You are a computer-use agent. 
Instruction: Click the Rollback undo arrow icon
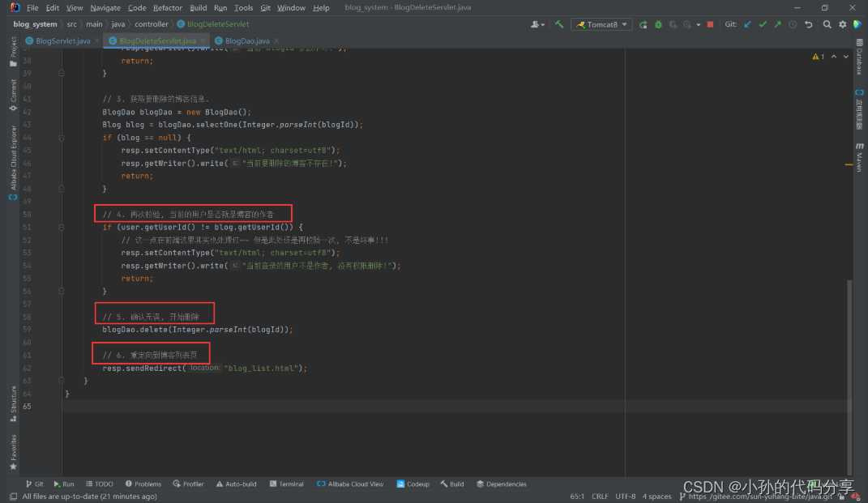click(x=809, y=24)
